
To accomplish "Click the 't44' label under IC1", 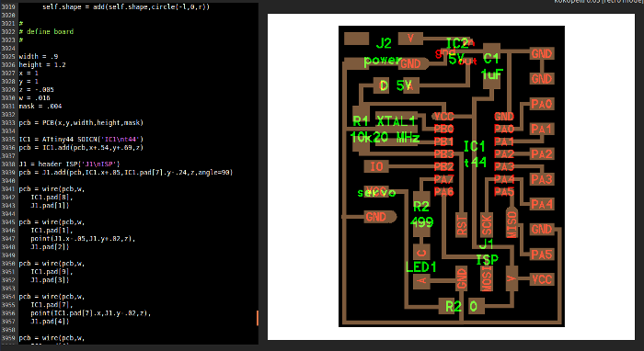I will (476, 163).
